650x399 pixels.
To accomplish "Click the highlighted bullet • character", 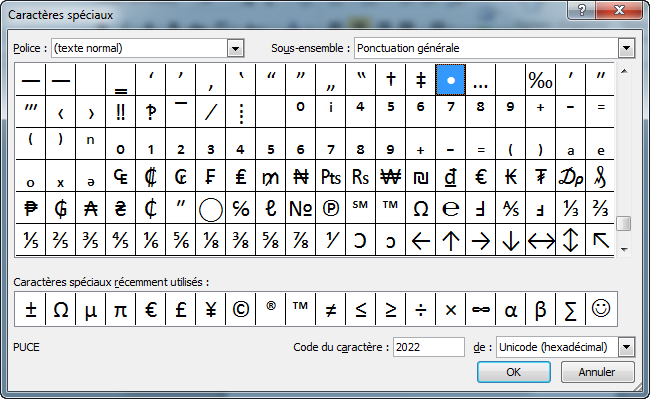I will point(451,80).
